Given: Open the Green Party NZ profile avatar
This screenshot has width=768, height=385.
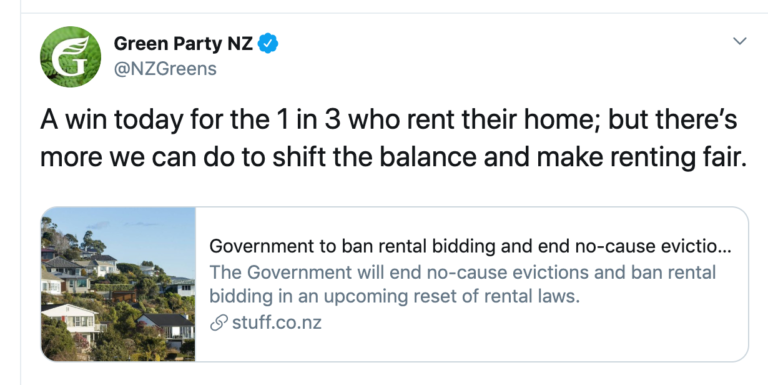Looking at the screenshot, I should coord(71,57).
